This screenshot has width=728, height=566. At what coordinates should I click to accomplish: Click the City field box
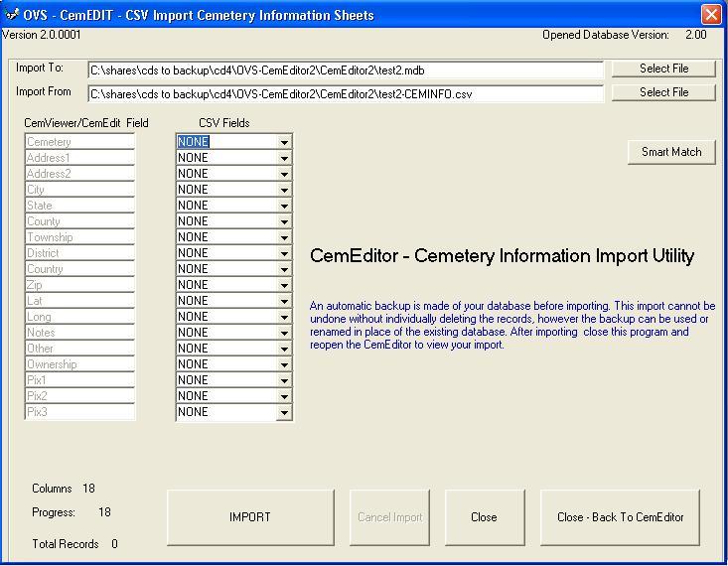tap(79, 190)
